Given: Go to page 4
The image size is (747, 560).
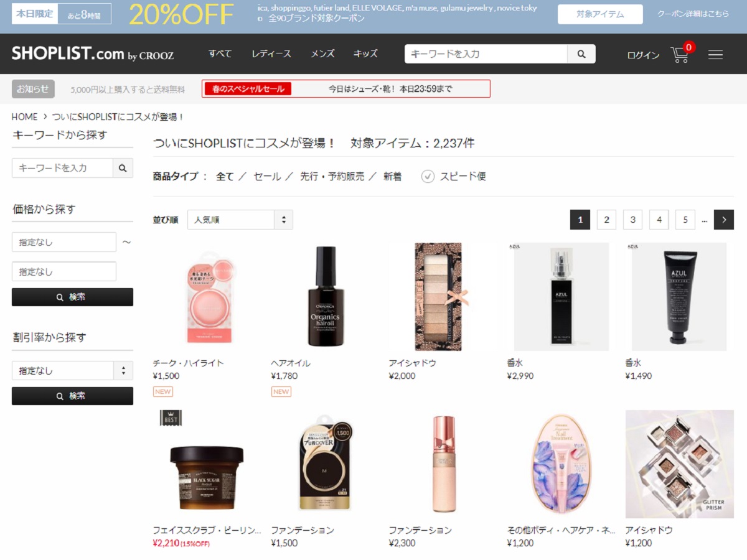Looking at the screenshot, I should coord(659,220).
